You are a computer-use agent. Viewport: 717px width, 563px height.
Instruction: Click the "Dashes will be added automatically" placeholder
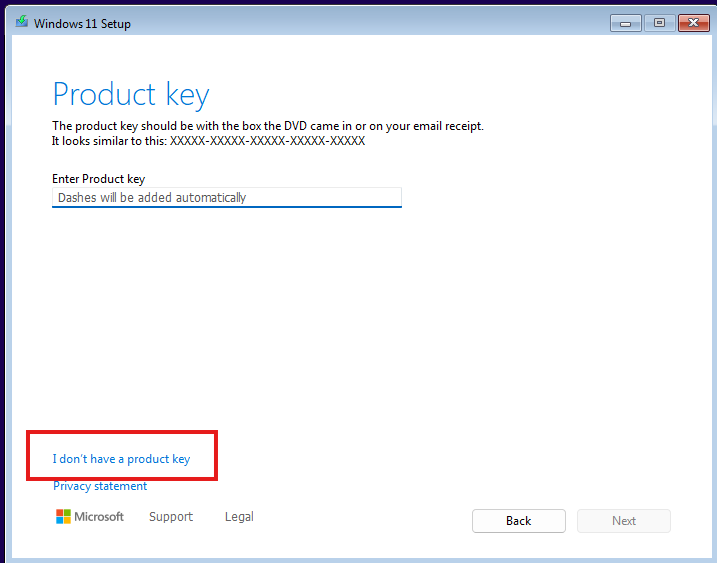coord(152,198)
